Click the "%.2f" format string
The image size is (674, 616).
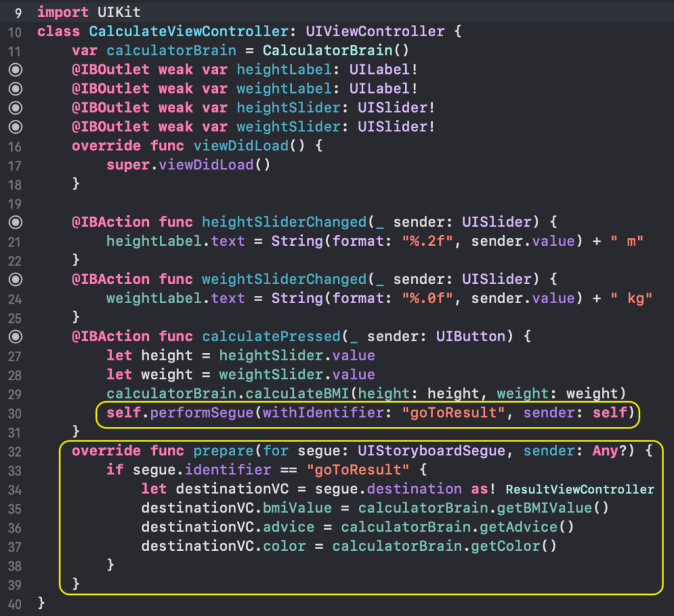pos(428,241)
